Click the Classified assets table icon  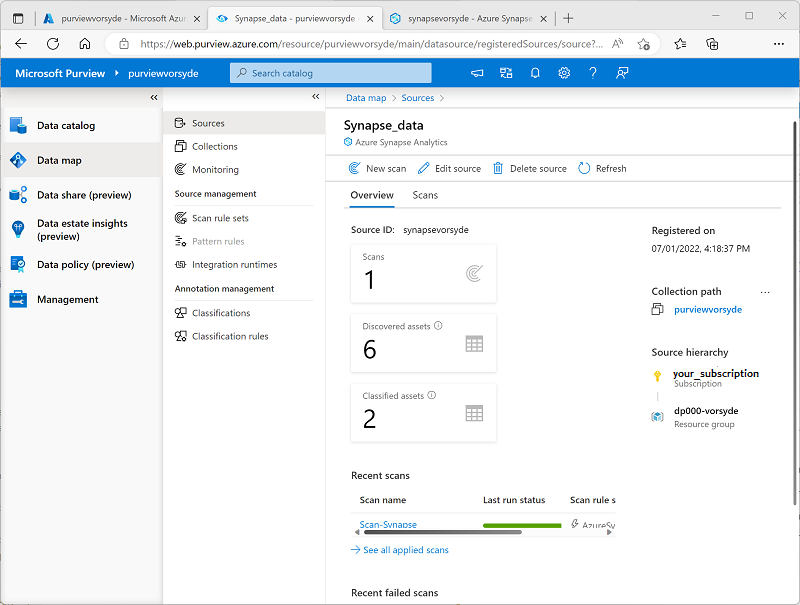474,413
